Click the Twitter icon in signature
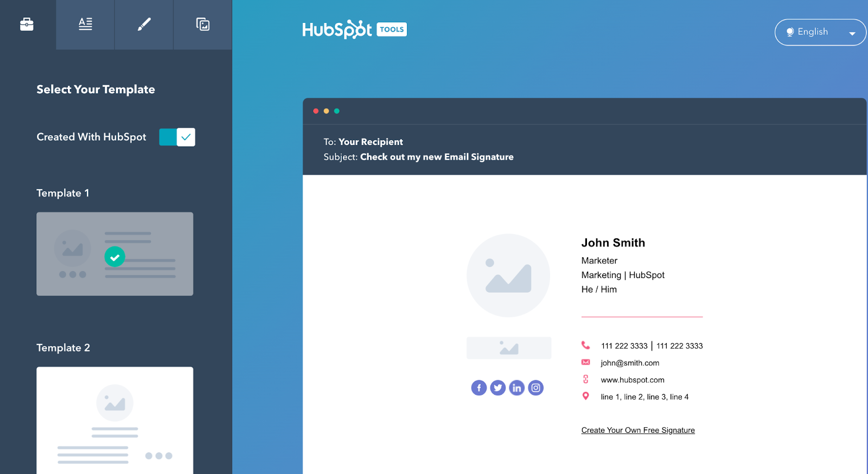Viewport: 868px width, 474px height. [x=498, y=388]
